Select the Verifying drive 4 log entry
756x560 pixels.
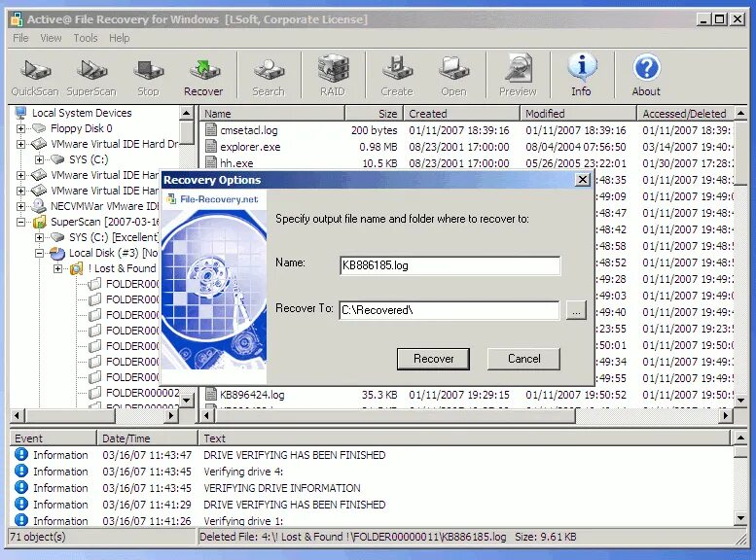(x=243, y=472)
